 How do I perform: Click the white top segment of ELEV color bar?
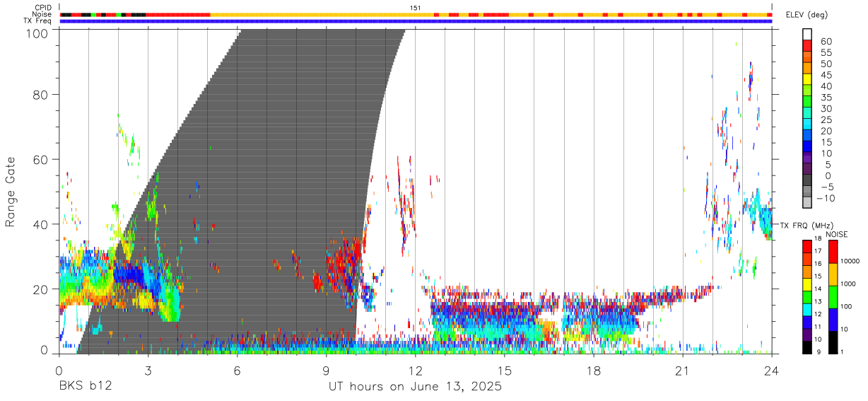(x=807, y=33)
